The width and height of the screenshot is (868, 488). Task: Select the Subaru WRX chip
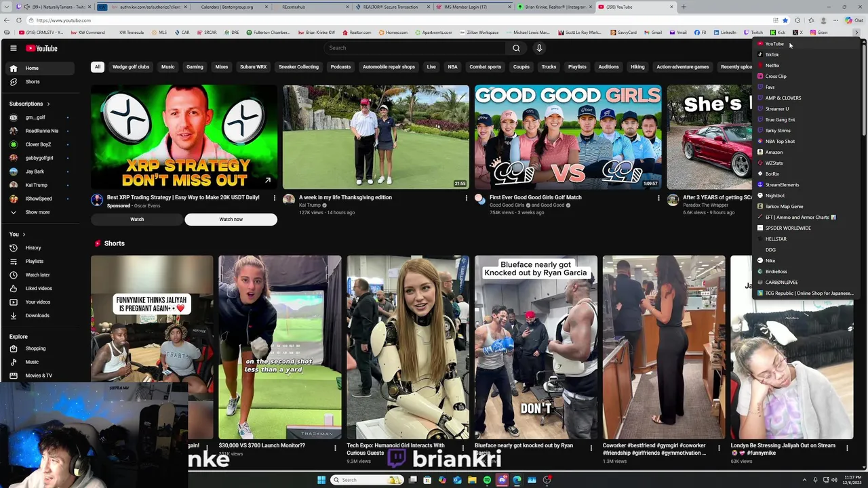click(253, 67)
